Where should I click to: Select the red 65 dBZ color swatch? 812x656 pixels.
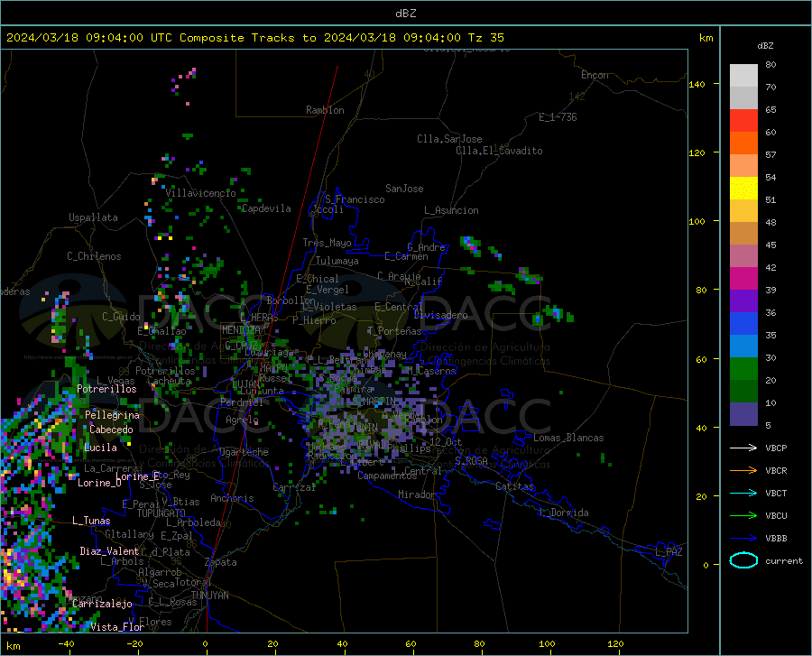coord(743,121)
